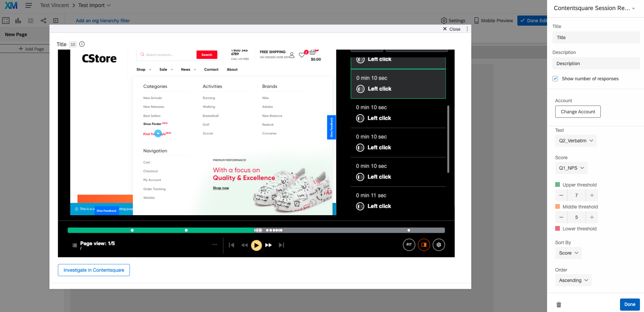Click Add an org hierarchy filter link
The height and width of the screenshot is (312, 644).
click(x=103, y=21)
